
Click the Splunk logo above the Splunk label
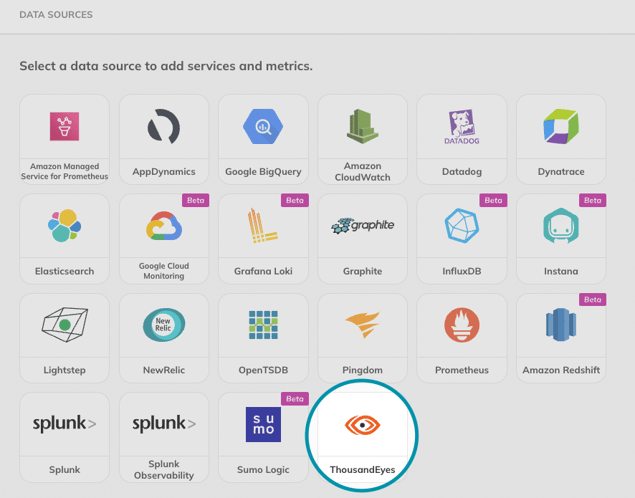point(64,424)
